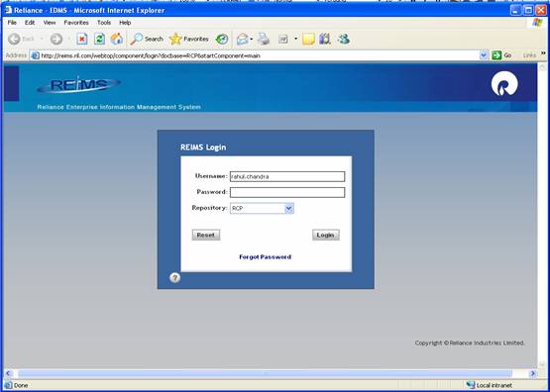
Task: Open Favorites pane with star icon
Action: tap(188, 39)
